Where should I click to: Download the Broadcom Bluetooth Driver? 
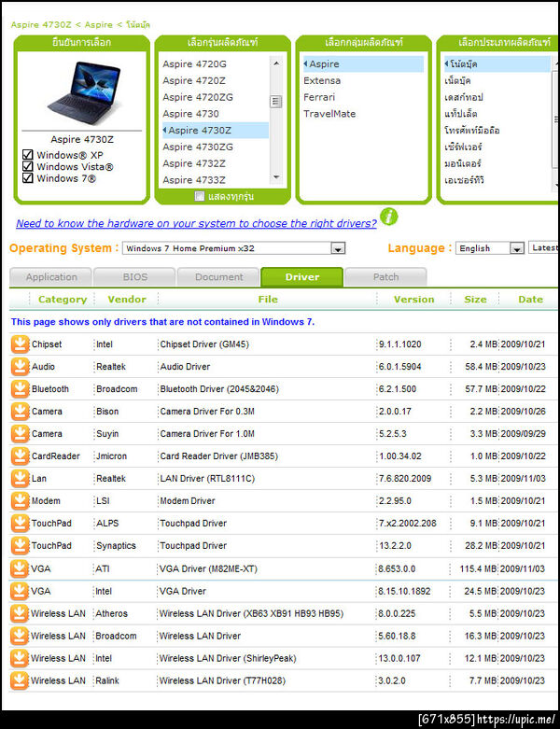coord(20,389)
